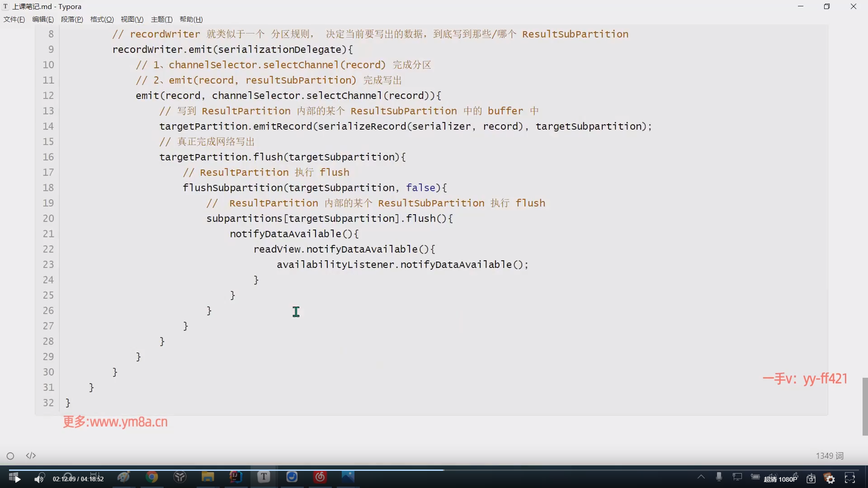Screen dimensions: 868x488
Task: Open the 段落(P) menu
Action: 72,19
